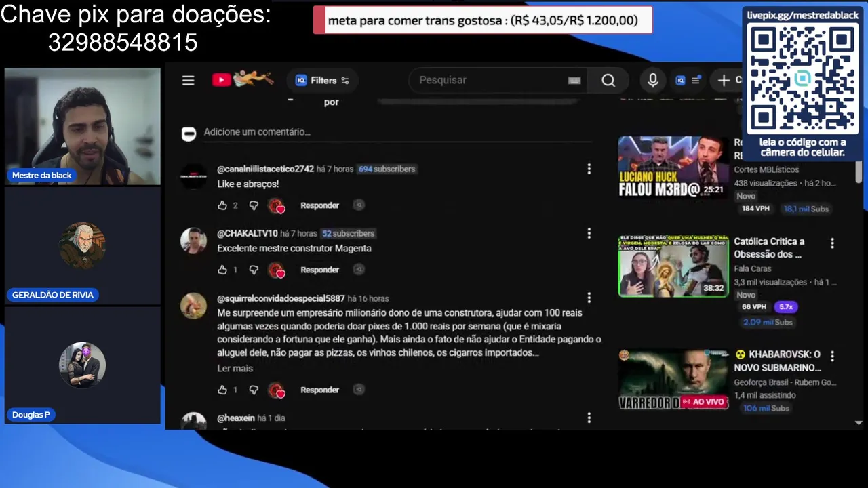Like the 'Like e abraços!' comment
The width and height of the screenshot is (868, 488).
tap(222, 205)
